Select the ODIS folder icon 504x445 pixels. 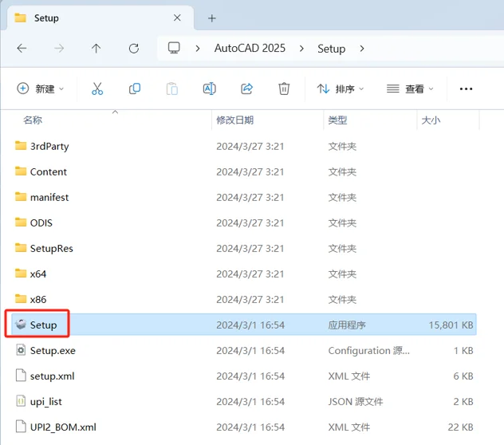21,222
